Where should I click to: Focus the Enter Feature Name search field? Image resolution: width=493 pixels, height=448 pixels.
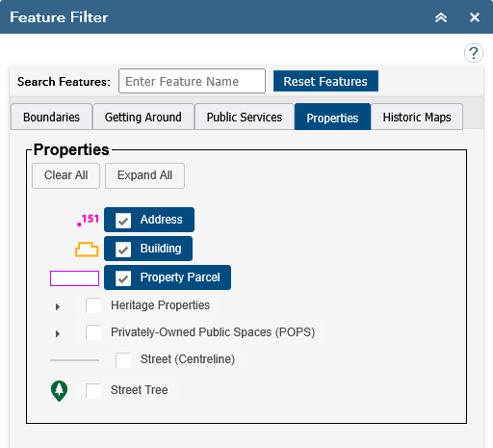click(x=192, y=81)
